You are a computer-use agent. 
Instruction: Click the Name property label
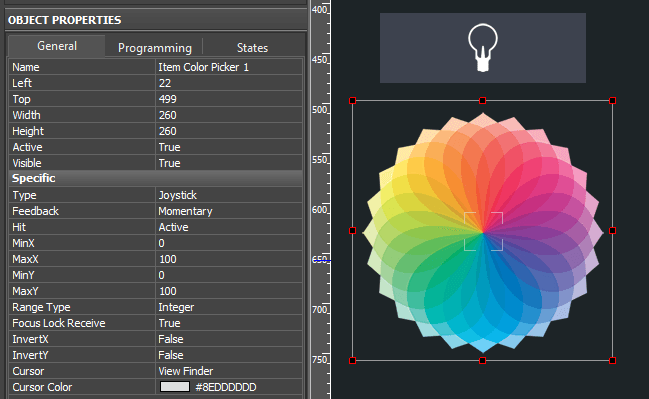pyautogui.click(x=26, y=67)
